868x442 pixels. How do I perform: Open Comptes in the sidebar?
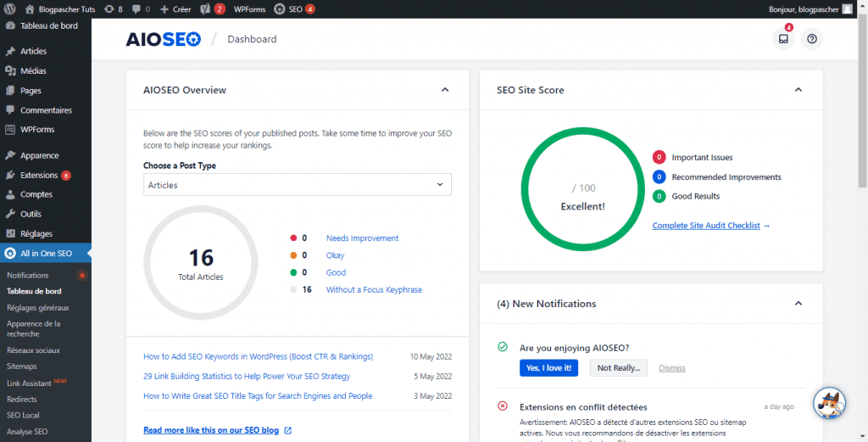pos(46,194)
